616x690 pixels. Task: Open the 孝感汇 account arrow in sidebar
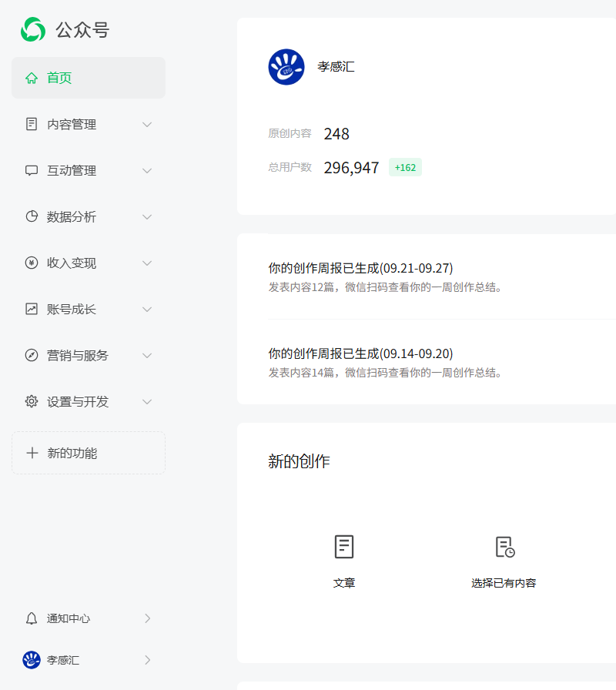(148, 660)
